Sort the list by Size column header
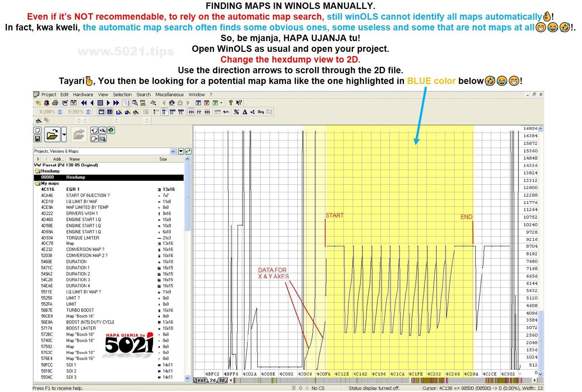This screenshot has height=392, width=582. coord(163,159)
